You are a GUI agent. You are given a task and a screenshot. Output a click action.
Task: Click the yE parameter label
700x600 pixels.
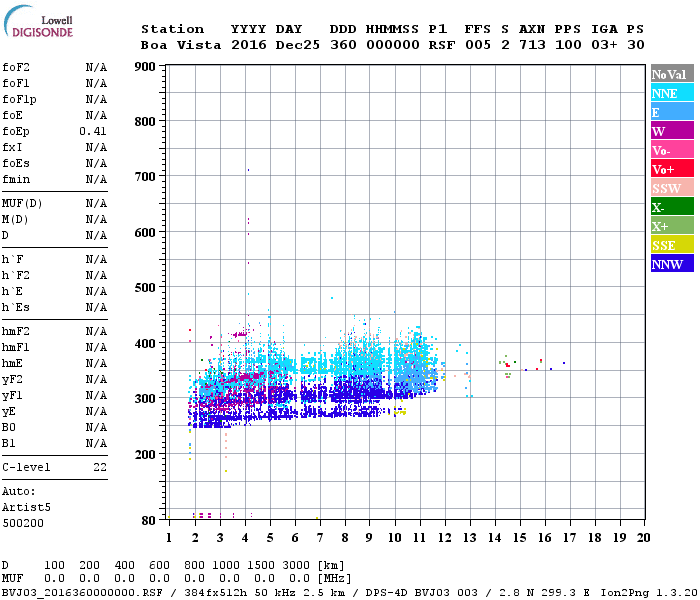click(9, 412)
